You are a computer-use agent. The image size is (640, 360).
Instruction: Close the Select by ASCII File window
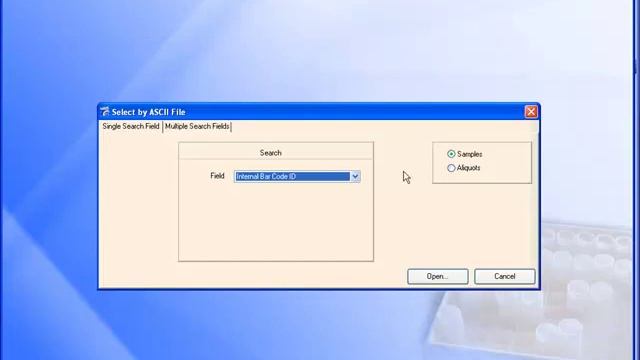click(x=531, y=112)
